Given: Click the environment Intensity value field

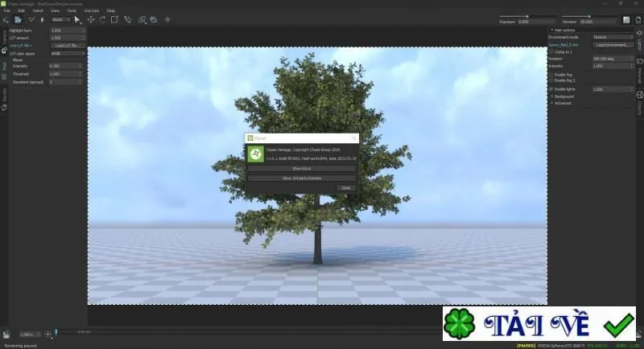Looking at the screenshot, I should (613, 66).
